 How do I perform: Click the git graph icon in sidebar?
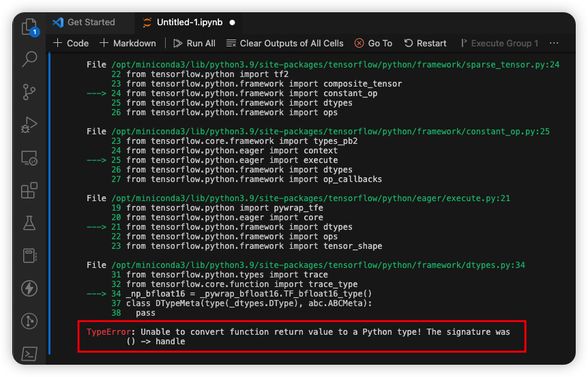(29, 321)
